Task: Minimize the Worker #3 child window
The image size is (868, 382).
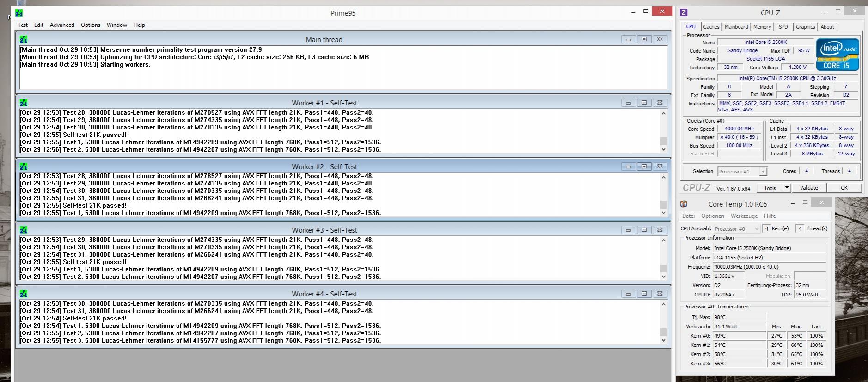Action: point(628,230)
